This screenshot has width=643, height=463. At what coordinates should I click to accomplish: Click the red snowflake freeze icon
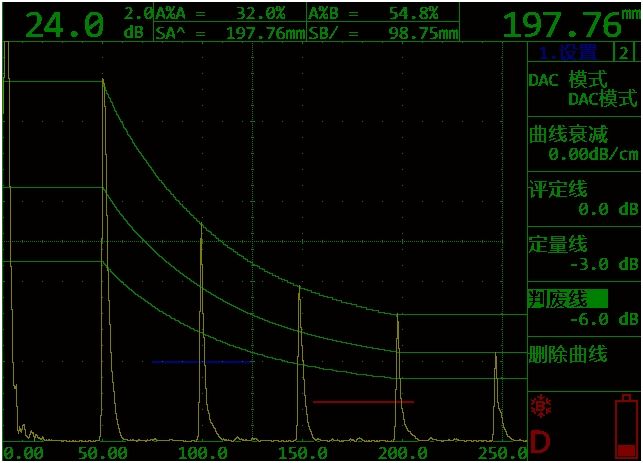click(x=542, y=406)
